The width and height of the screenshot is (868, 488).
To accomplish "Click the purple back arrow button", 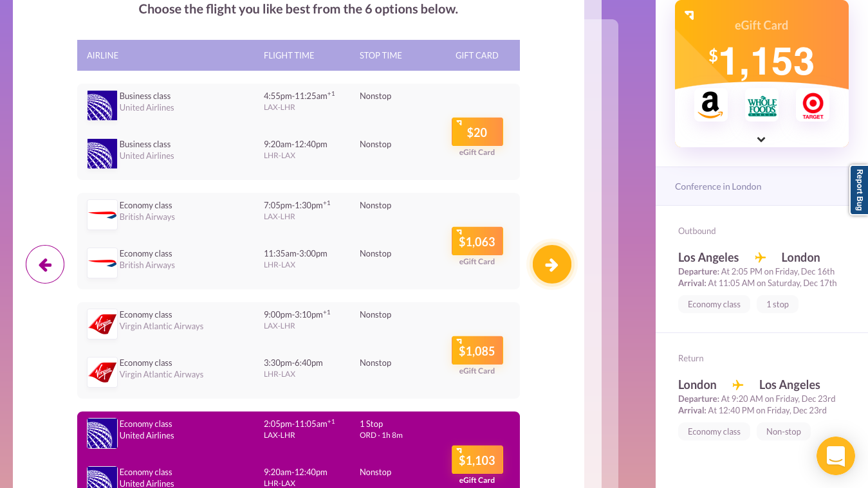I will point(45,264).
